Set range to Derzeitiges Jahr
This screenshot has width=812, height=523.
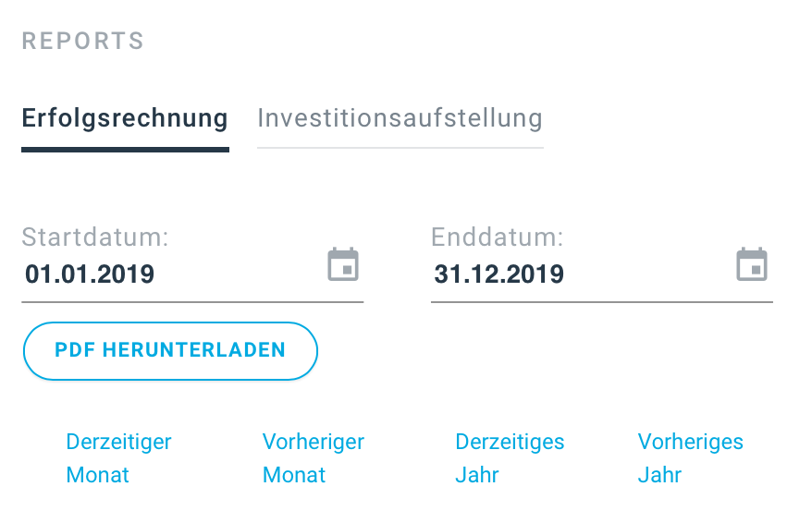pyautogui.click(x=510, y=458)
